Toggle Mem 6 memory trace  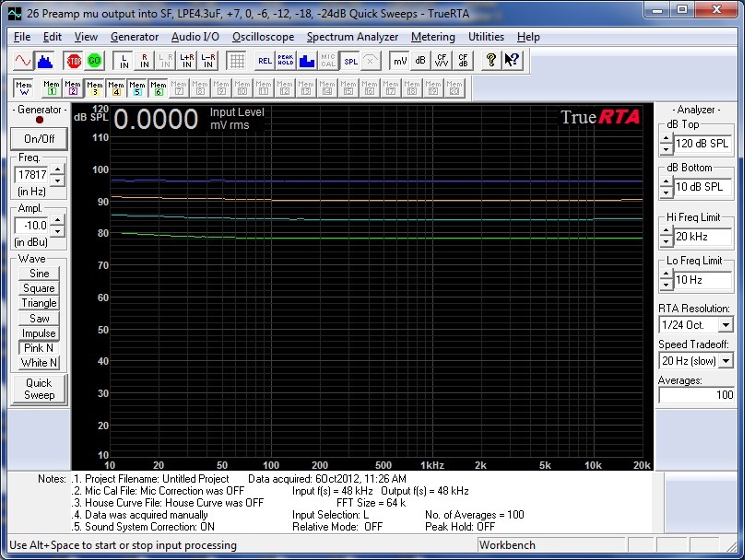click(x=158, y=88)
